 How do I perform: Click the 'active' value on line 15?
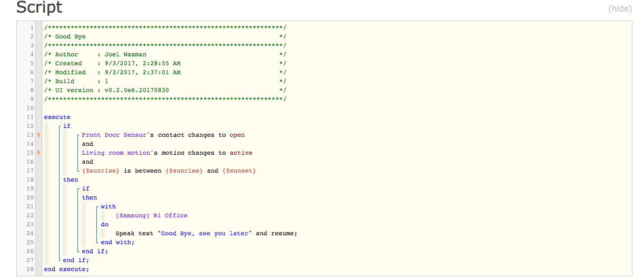pos(241,153)
